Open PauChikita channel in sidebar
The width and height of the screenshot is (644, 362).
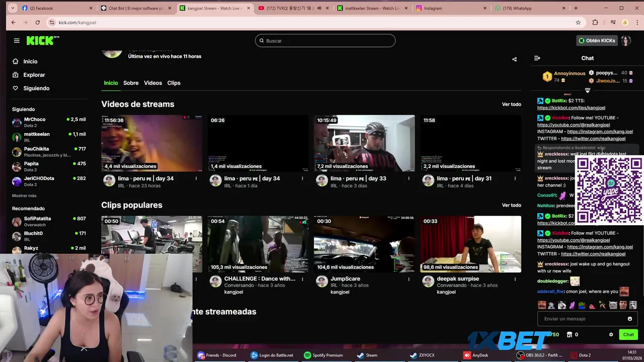[49, 152]
